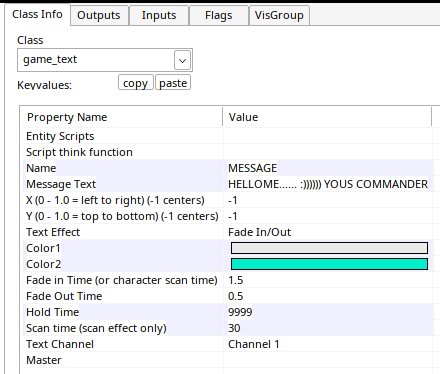This screenshot has height=374, width=440.
Task: Click the Value column header
Action: 327,117
